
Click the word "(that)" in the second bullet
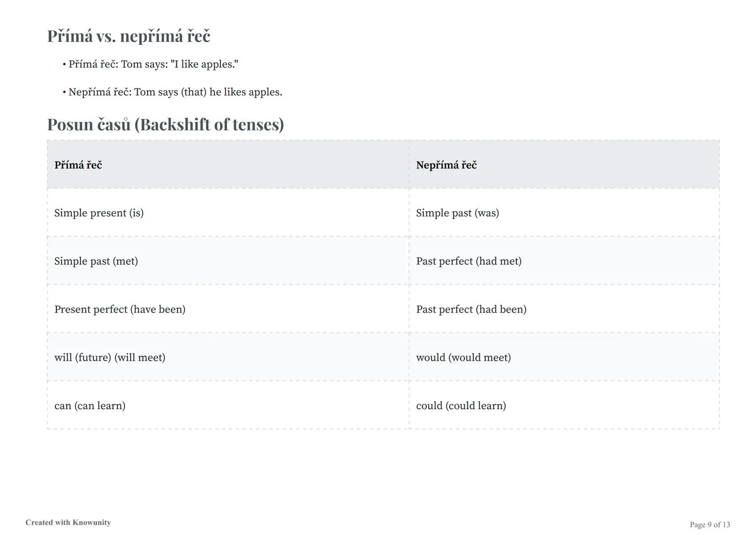[194, 92]
